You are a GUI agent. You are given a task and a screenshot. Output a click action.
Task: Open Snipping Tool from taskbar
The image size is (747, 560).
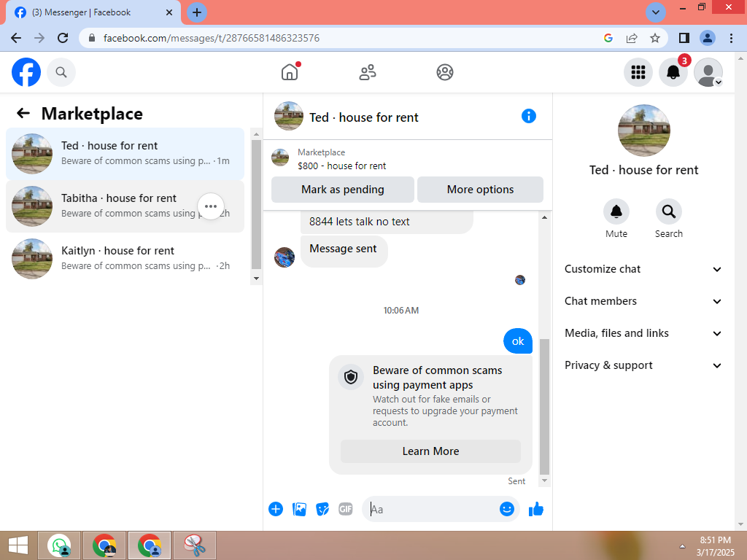tap(195, 545)
